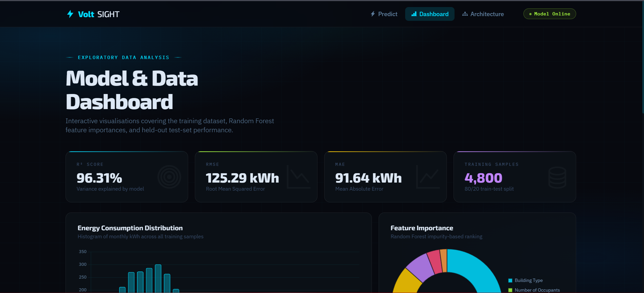Click the 125.29 kWh RMSE value
This screenshot has width=644, height=293.
(242, 178)
